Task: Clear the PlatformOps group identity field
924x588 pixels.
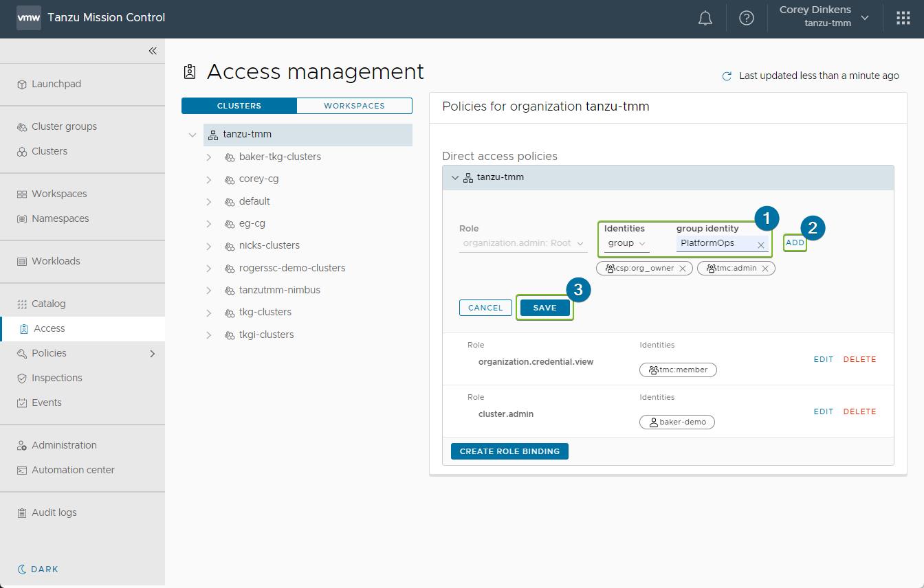Action: point(761,245)
